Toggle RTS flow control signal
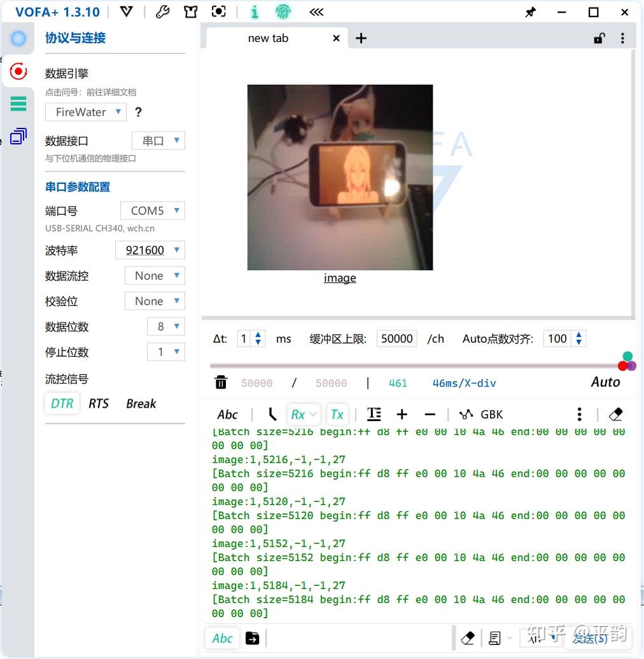Screen dimensions: 644x659 pyautogui.click(x=99, y=404)
